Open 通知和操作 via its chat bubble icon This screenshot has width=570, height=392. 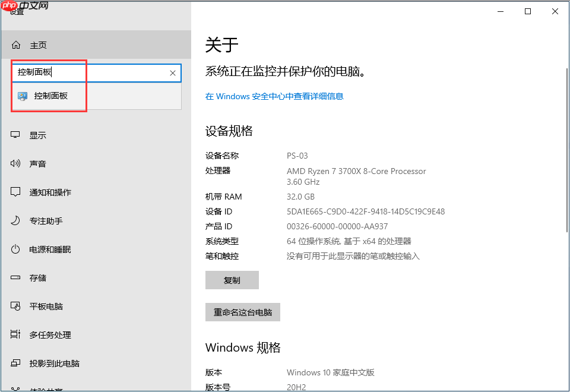point(15,192)
